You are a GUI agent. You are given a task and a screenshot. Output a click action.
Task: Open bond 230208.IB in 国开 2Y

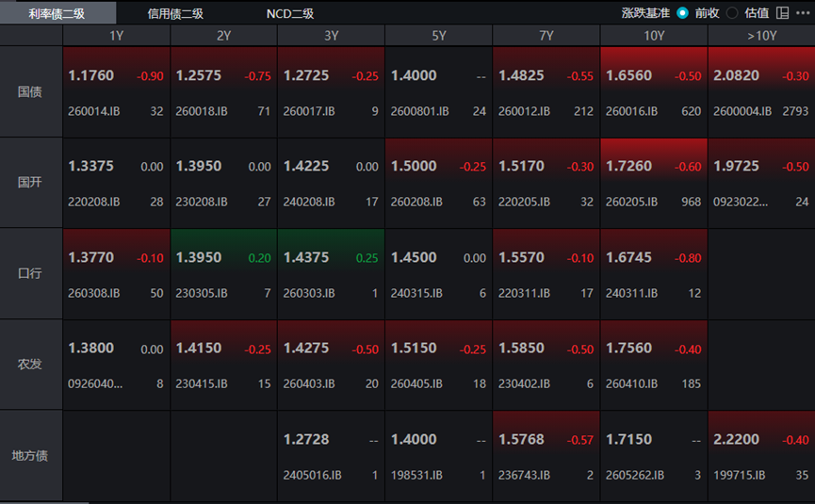pos(202,202)
